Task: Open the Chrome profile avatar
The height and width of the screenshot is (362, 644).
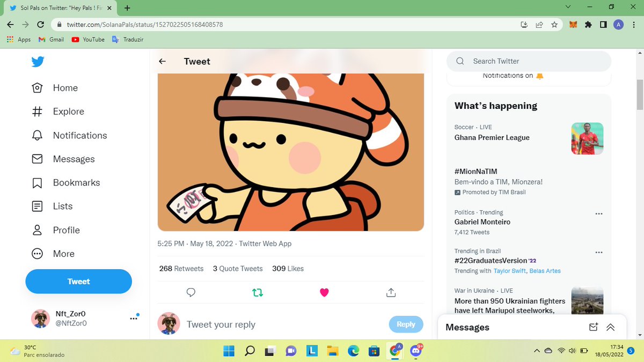Action: pyautogui.click(x=618, y=25)
